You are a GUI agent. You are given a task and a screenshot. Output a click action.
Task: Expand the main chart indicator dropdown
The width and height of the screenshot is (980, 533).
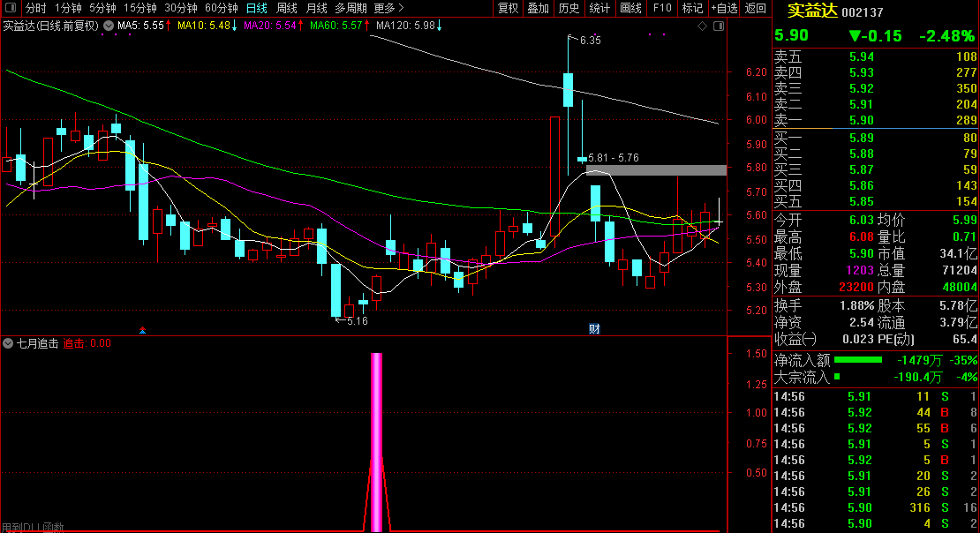point(109,26)
